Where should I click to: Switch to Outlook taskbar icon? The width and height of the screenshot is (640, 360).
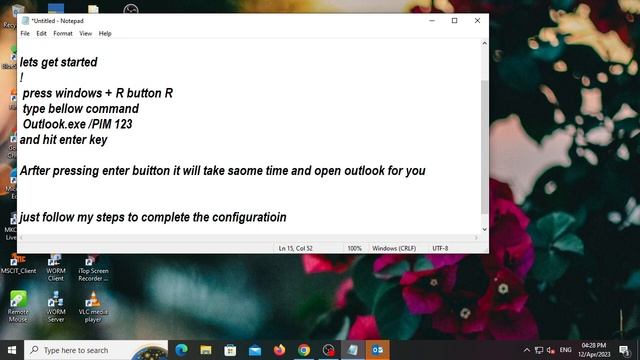click(x=377, y=350)
